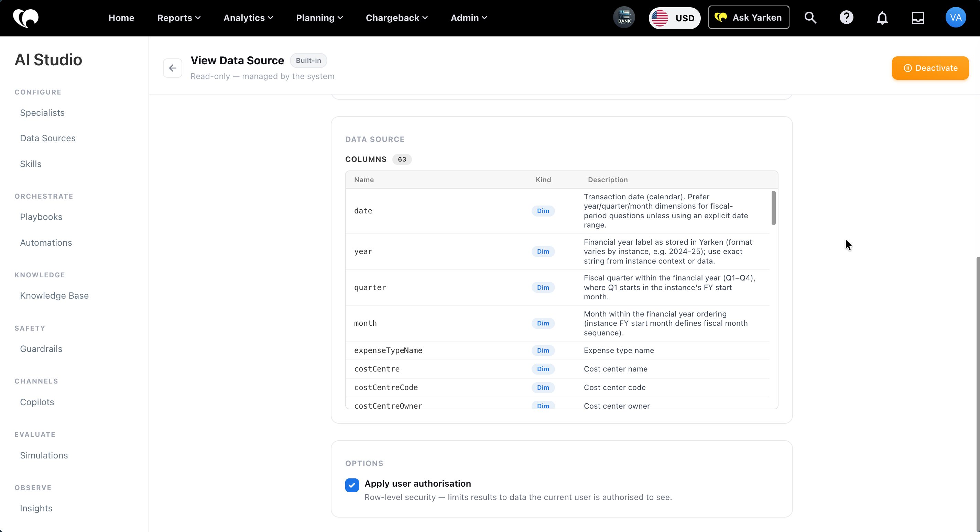Click the columns table scrollbar thumb
Image resolution: width=980 pixels, height=532 pixels.
[773, 208]
